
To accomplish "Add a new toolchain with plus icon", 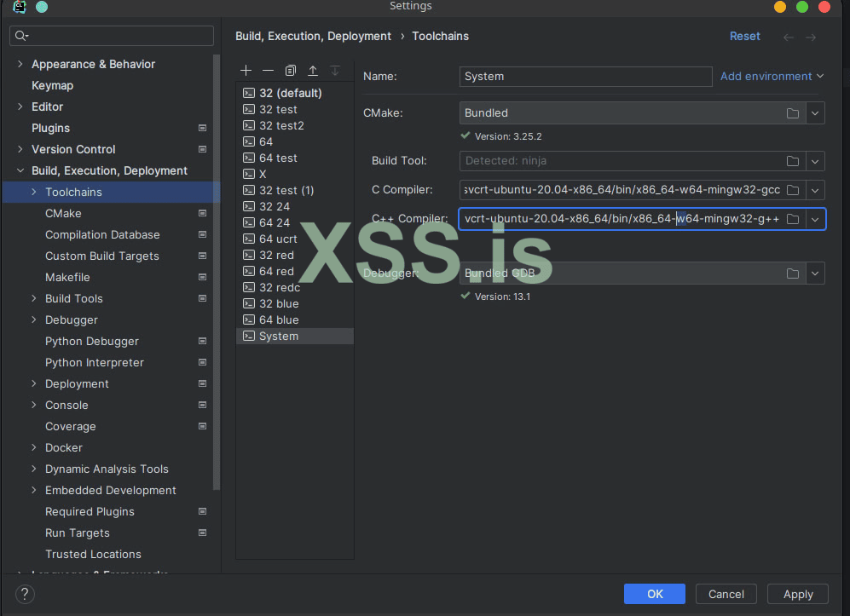I will (x=246, y=71).
